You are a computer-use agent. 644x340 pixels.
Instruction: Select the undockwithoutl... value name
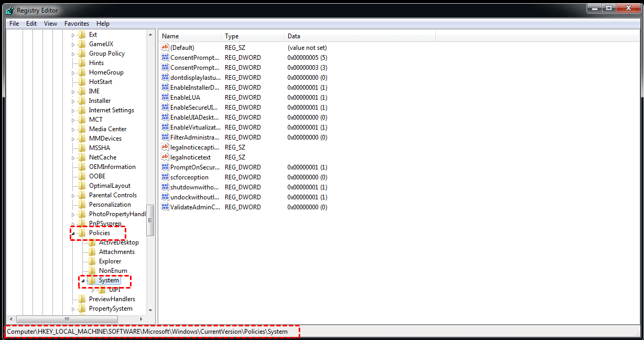(x=195, y=197)
